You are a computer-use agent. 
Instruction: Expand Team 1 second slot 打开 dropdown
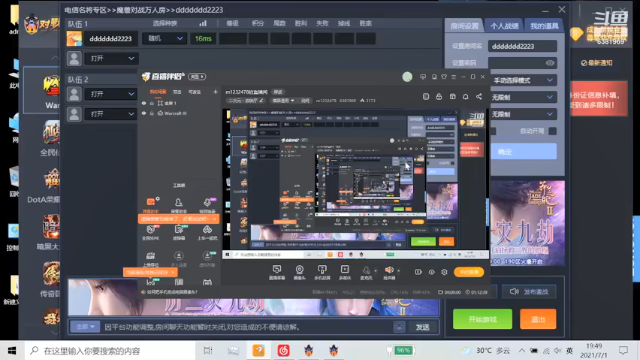pyautogui.click(x=111, y=58)
